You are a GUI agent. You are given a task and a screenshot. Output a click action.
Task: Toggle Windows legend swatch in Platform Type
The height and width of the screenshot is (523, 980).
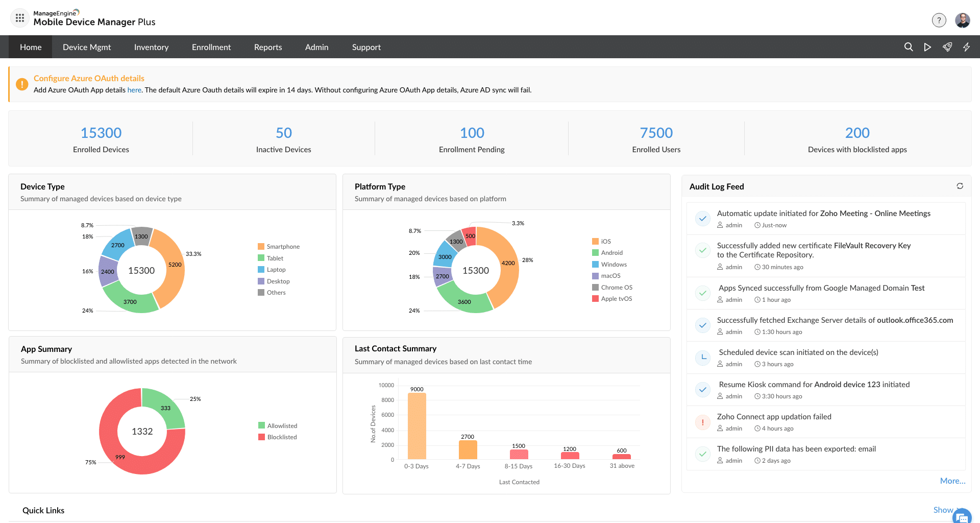[595, 264]
